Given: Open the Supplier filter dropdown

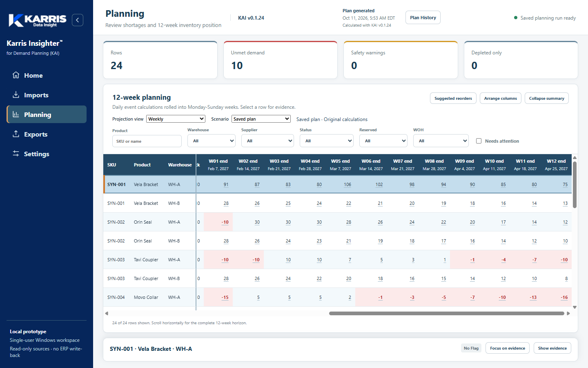Looking at the screenshot, I should tap(267, 141).
